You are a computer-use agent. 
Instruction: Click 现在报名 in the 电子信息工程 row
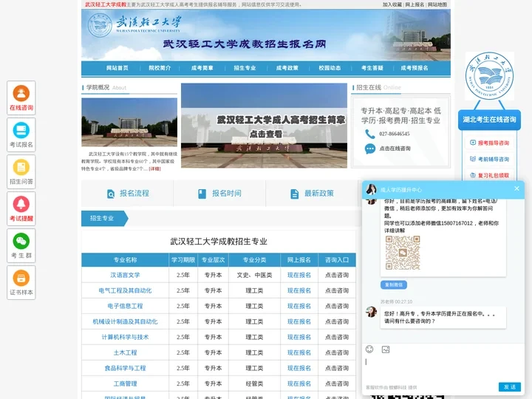(x=299, y=306)
